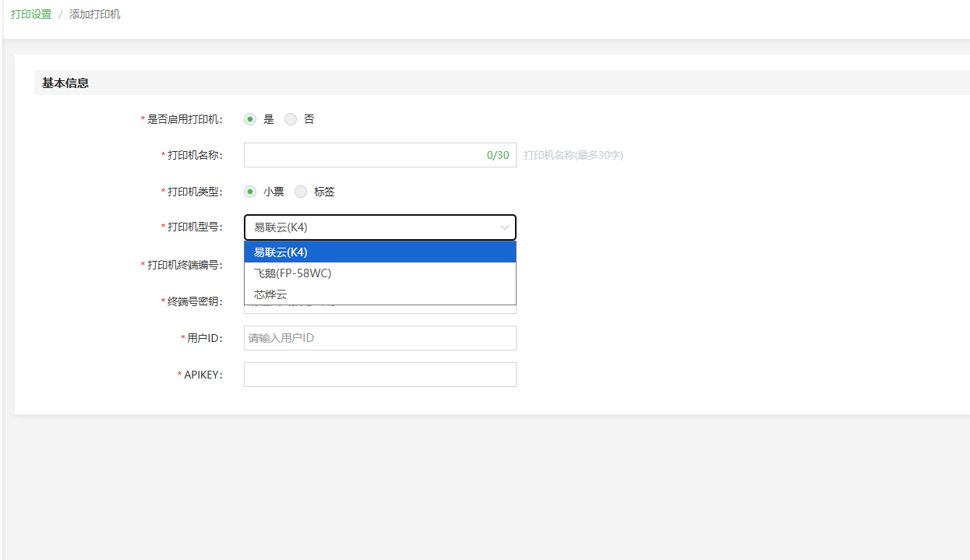Screen dimensions: 970x560
Task: Go back via the 打印设置 breadcrumb link
Action: tap(31, 14)
